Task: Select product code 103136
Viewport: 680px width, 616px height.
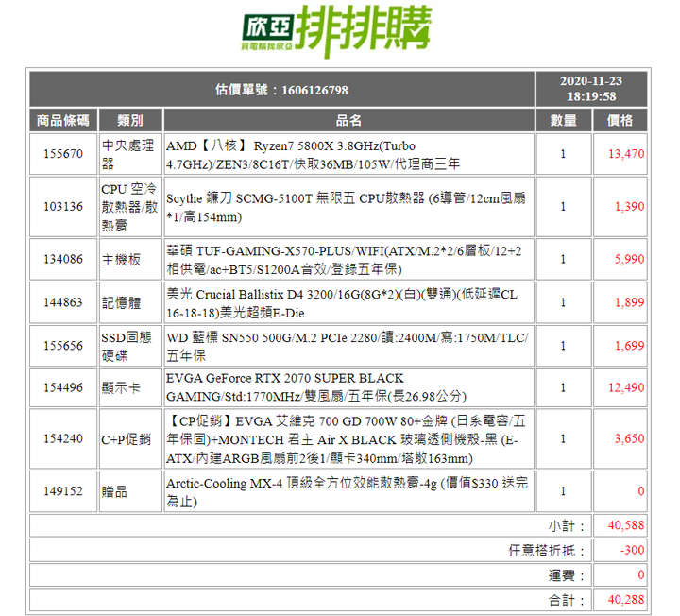Action: pos(63,207)
